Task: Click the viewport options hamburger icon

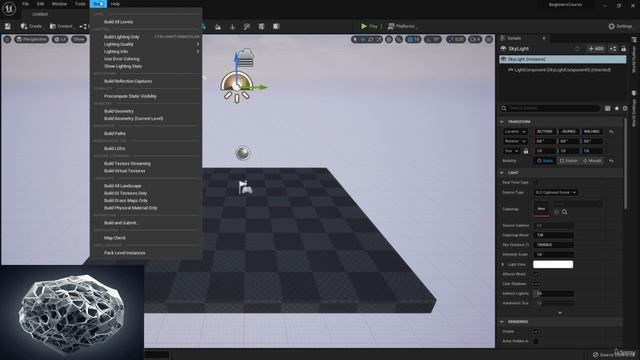Action: 7,39
